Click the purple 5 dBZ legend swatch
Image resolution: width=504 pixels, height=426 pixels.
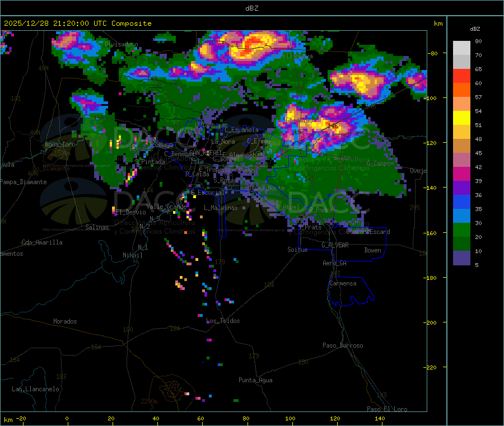pyautogui.click(x=461, y=258)
